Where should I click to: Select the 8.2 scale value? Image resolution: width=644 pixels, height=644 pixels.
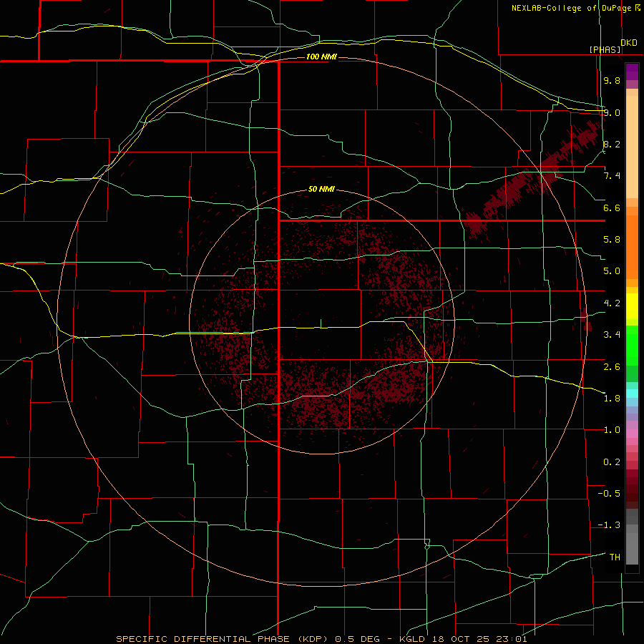pyautogui.click(x=612, y=144)
